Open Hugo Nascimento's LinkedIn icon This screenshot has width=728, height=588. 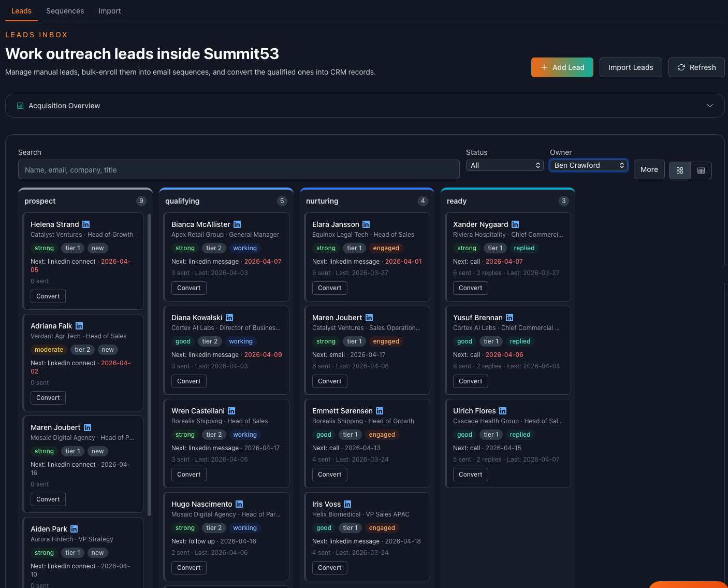239,504
